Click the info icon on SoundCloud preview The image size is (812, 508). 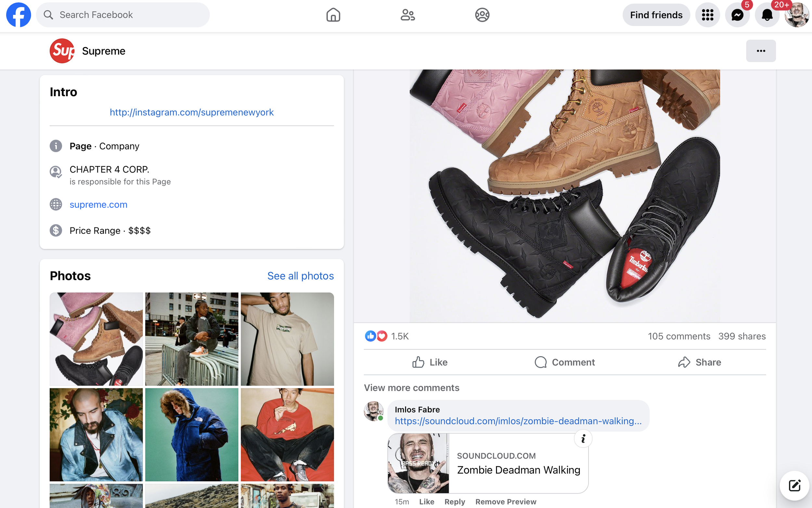(x=583, y=438)
